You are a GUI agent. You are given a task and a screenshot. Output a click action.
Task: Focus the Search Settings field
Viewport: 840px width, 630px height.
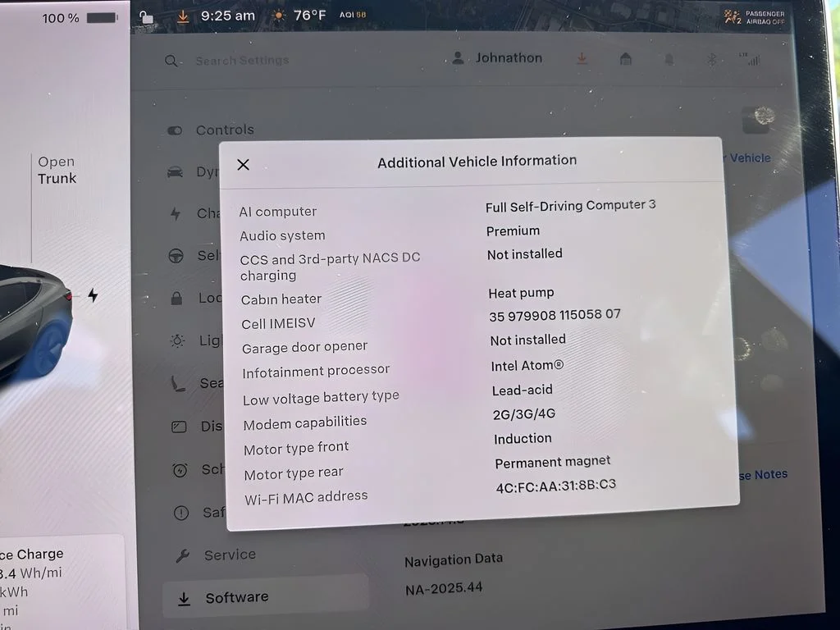[242, 61]
